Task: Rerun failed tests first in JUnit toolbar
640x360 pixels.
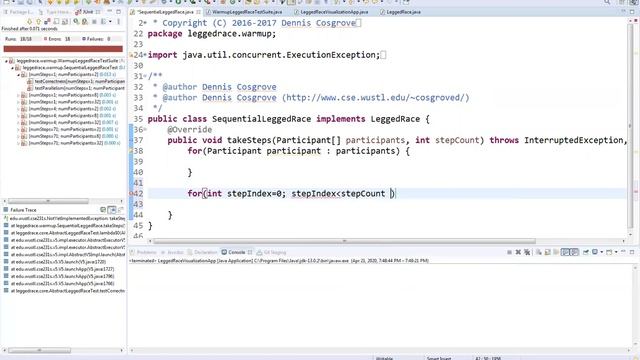Action: tap(84, 21)
